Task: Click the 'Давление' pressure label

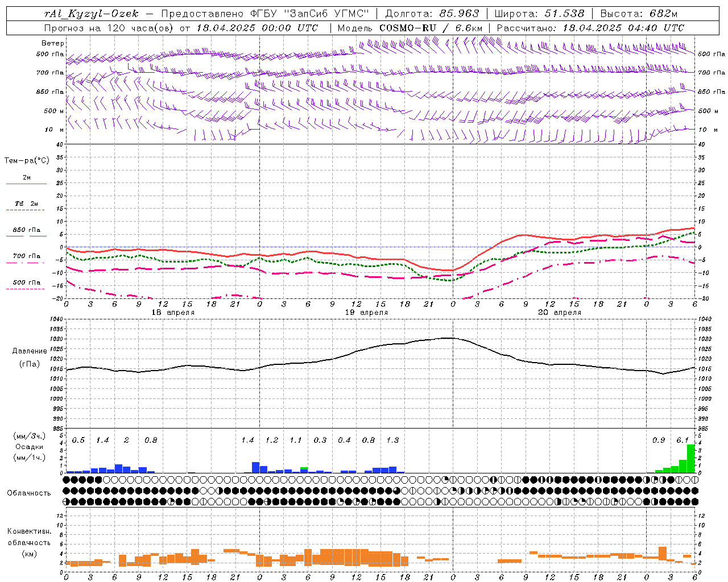Action: (30, 351)
